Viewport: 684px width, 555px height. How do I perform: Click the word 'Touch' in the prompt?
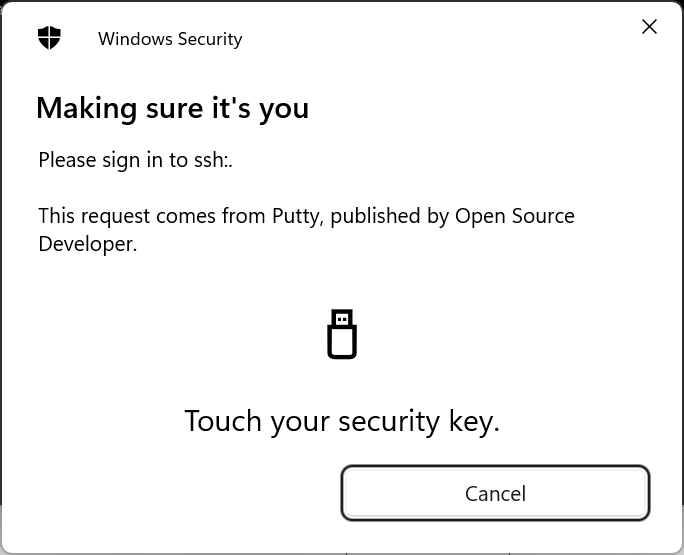223,421
